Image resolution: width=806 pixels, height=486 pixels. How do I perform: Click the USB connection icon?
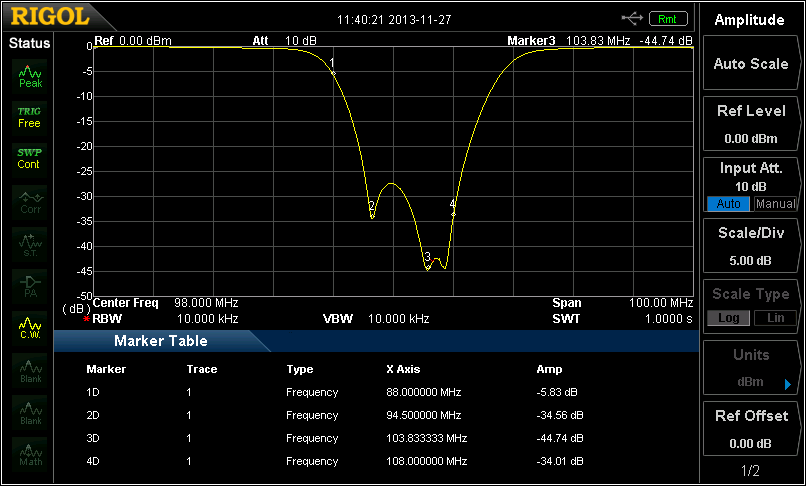[631, 18]
